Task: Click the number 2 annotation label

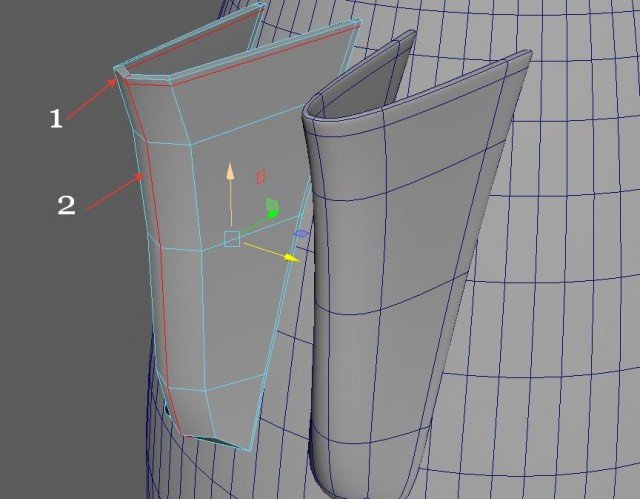Action: click(66, 206)
